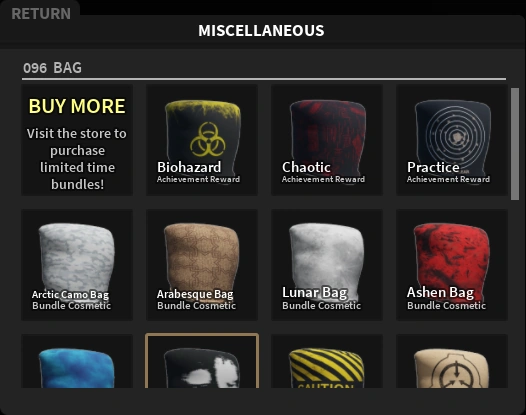
Task: Choose the Chaotic achievement reward bag
Action: tap(327, 140)
